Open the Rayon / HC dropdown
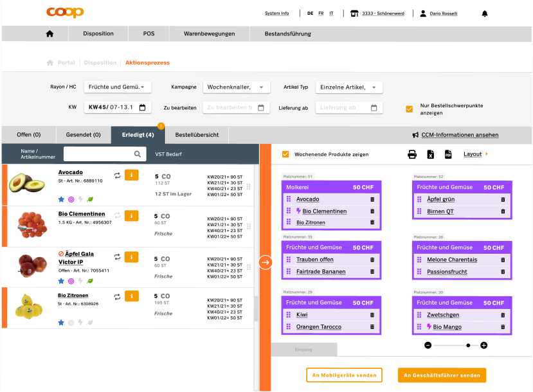This screenshot has height=392, width=533. (x=118, y=87)
